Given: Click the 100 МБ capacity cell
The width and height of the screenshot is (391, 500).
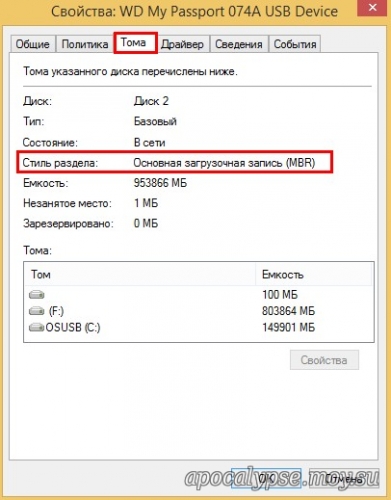Looking at the screenshot, I should 280,295.
